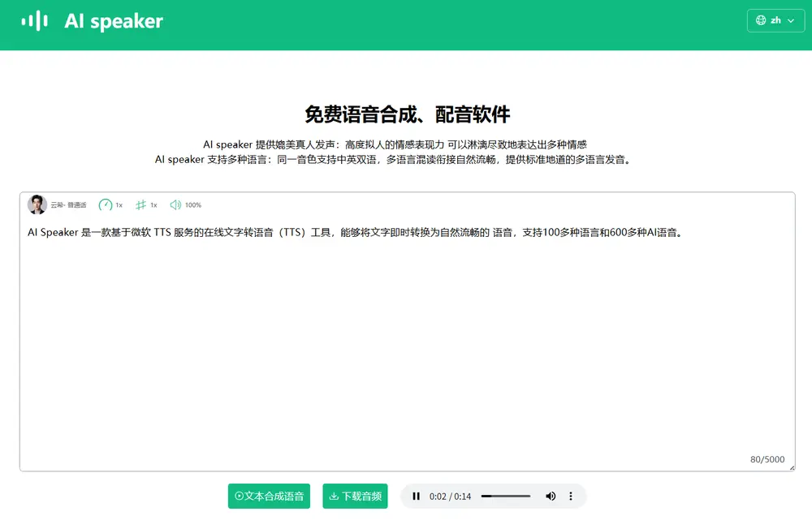
Task: Click the volume speaker icon in the voice toolbar
Action: coord(175,205)
